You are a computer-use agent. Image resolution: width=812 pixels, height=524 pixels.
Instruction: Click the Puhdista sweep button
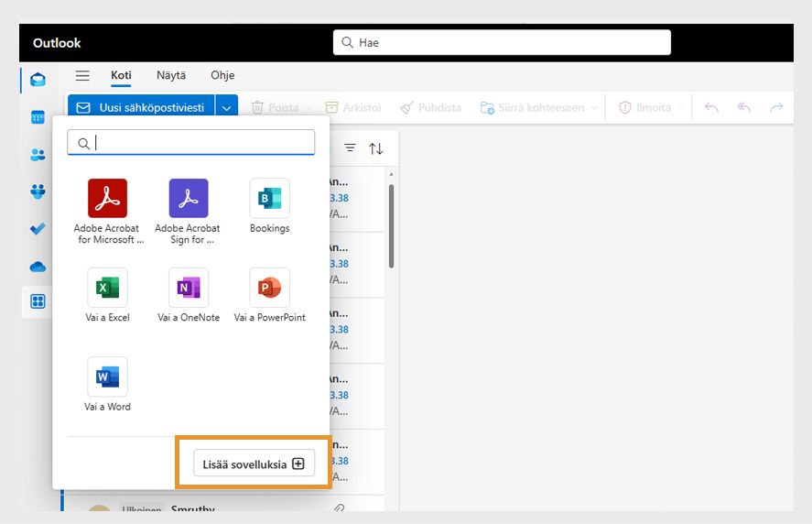430,107
